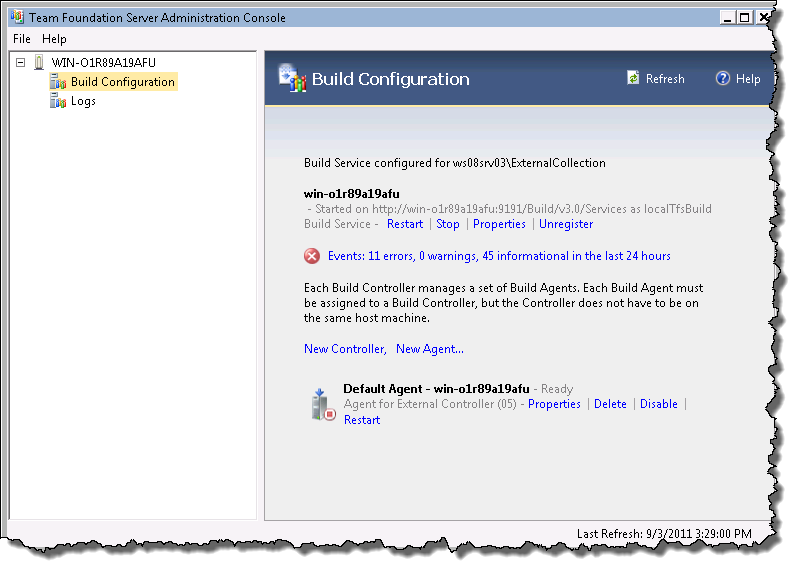This screenshot has width=798, height=569.
Task: Open the Help menu
Action: [54, 39]
